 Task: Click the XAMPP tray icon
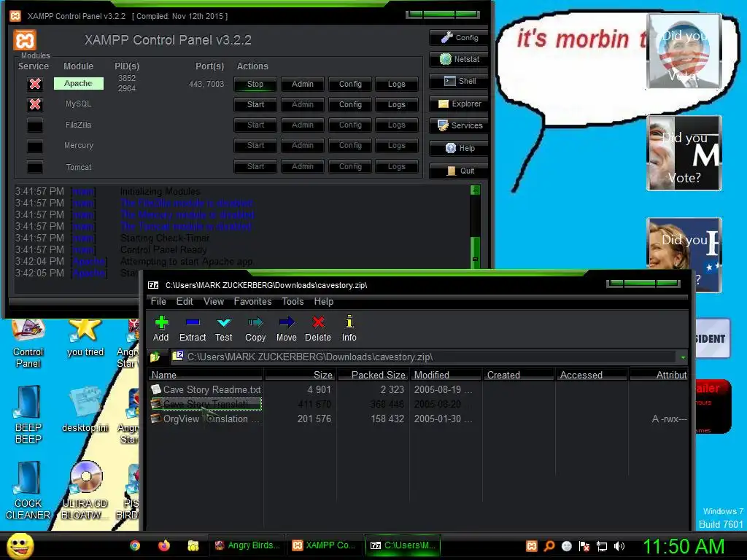(532, 545)
